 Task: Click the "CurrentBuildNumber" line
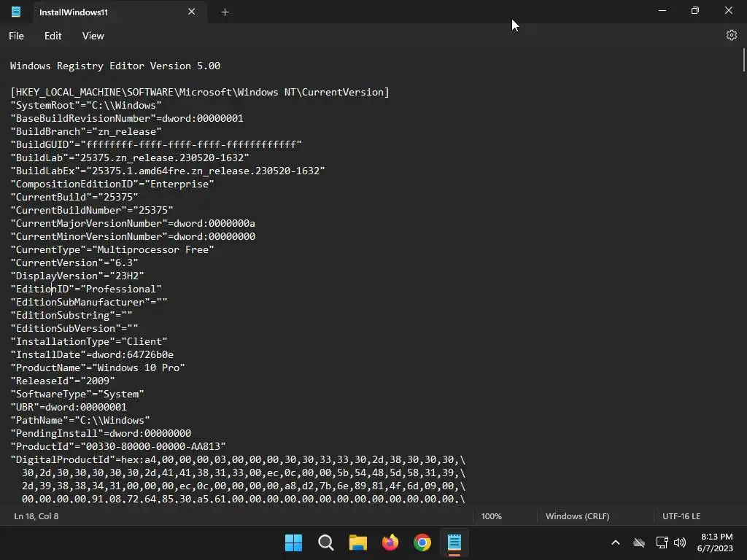point(91,210)
